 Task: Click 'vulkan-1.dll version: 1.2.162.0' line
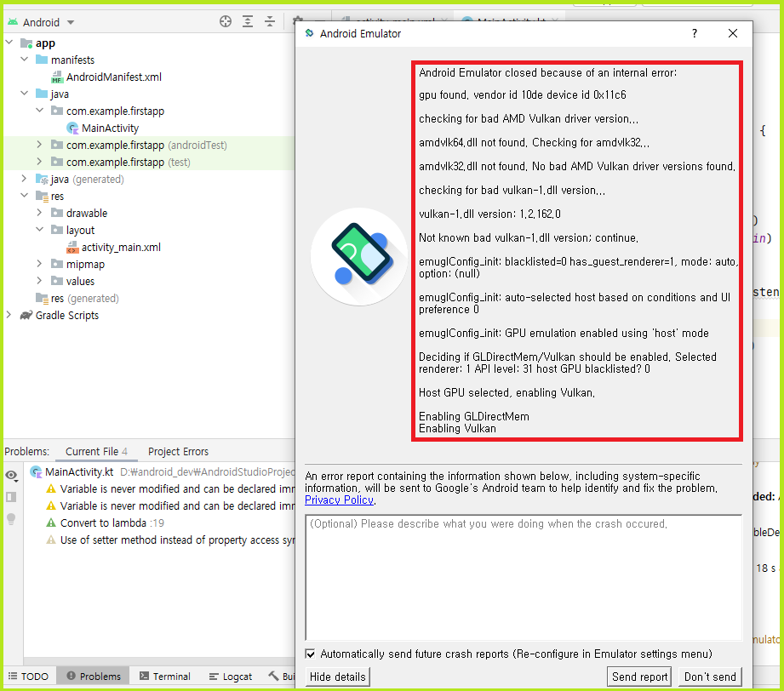click(489, 214)
